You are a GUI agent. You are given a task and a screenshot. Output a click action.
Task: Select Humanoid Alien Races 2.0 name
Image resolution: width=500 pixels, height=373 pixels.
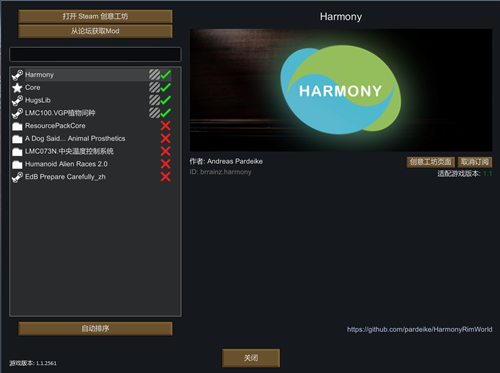coord(66,164)
